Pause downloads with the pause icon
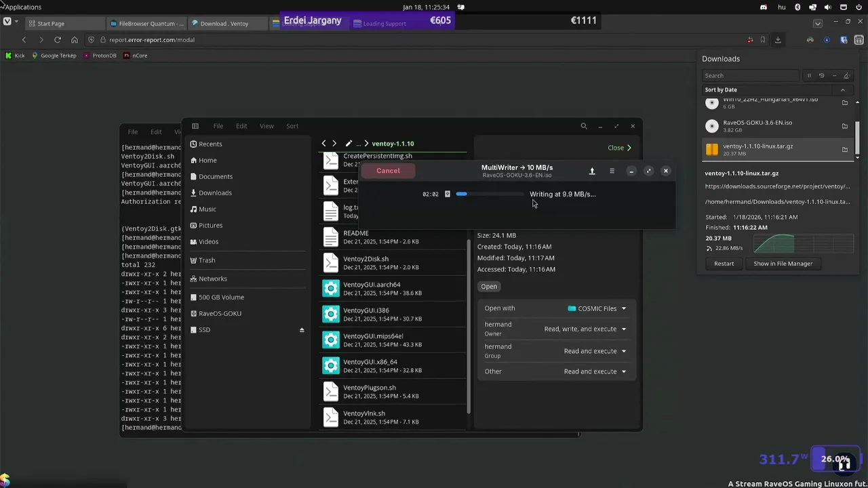 click(808, 76)
